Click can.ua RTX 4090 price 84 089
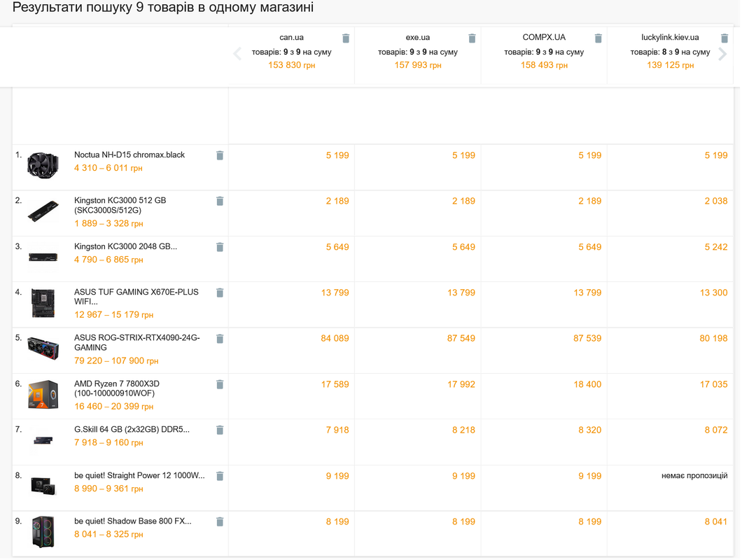The height and width of the screenshot is (560, 742). tap(335, 339)
